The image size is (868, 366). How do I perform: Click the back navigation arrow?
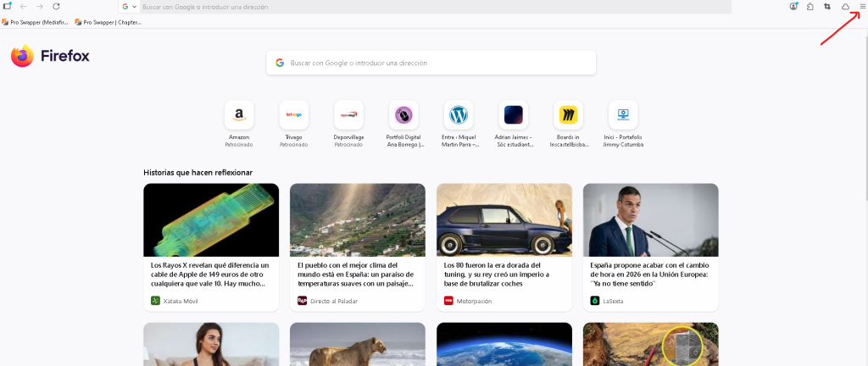coord(24,6)
